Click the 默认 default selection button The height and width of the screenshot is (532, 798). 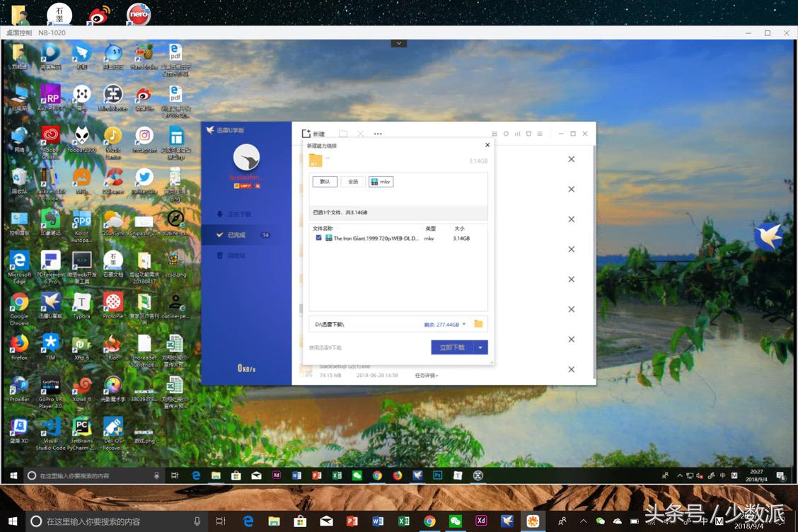coord(325,181)
